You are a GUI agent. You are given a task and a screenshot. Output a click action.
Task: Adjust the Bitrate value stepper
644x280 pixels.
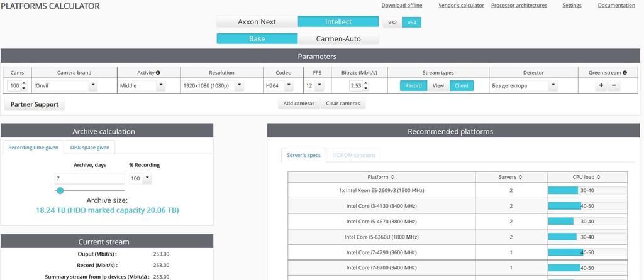click(x=365, y=85)
